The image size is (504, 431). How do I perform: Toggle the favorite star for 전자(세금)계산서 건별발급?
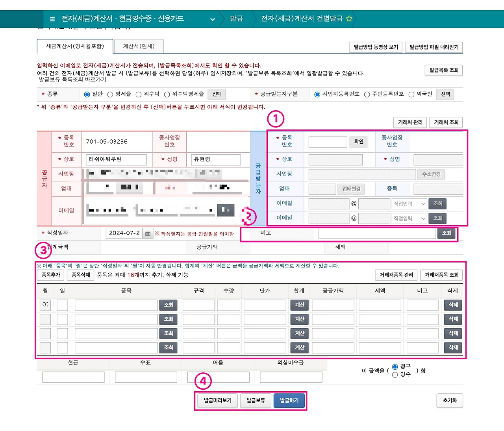pos(349,18)
